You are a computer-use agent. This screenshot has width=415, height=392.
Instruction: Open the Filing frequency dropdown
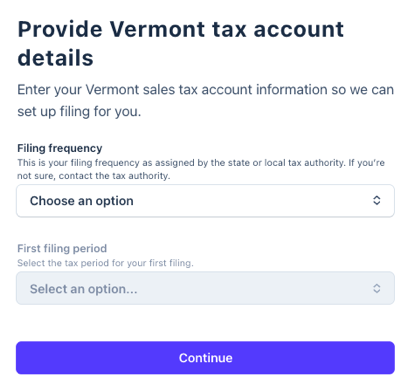point(205,201)
